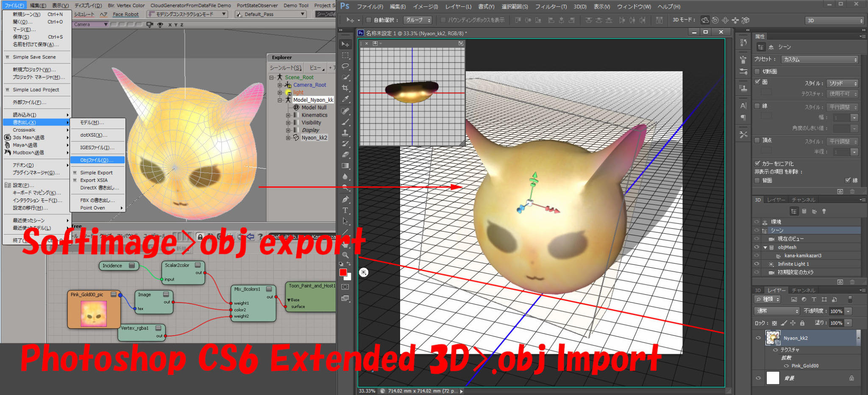Image resolution: width=868 pixels, height=395 pixels.
Task: Select the Move tool in Photoshop toolbar
Action: [345, 44]
